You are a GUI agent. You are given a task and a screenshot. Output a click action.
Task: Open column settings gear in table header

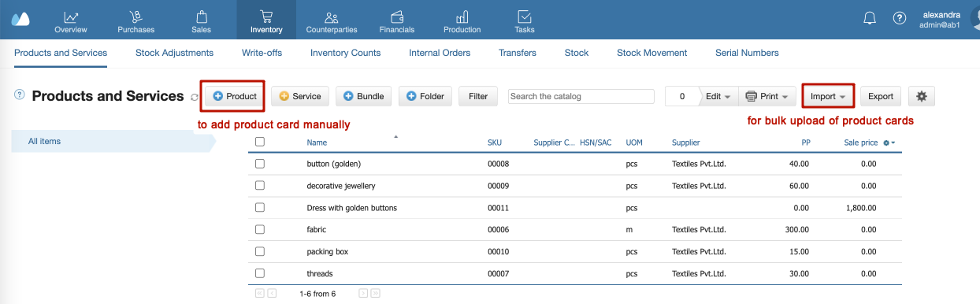click(x=889, y=143)
